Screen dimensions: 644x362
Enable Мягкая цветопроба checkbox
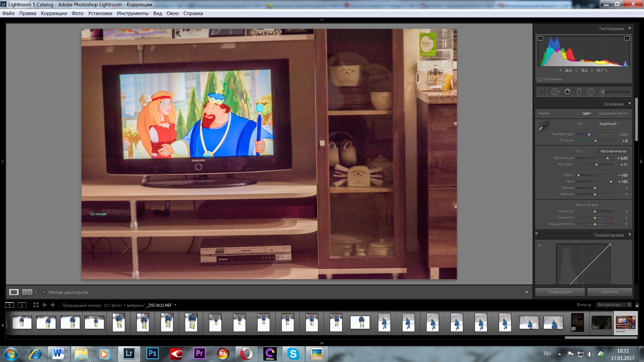pos(44,292)
